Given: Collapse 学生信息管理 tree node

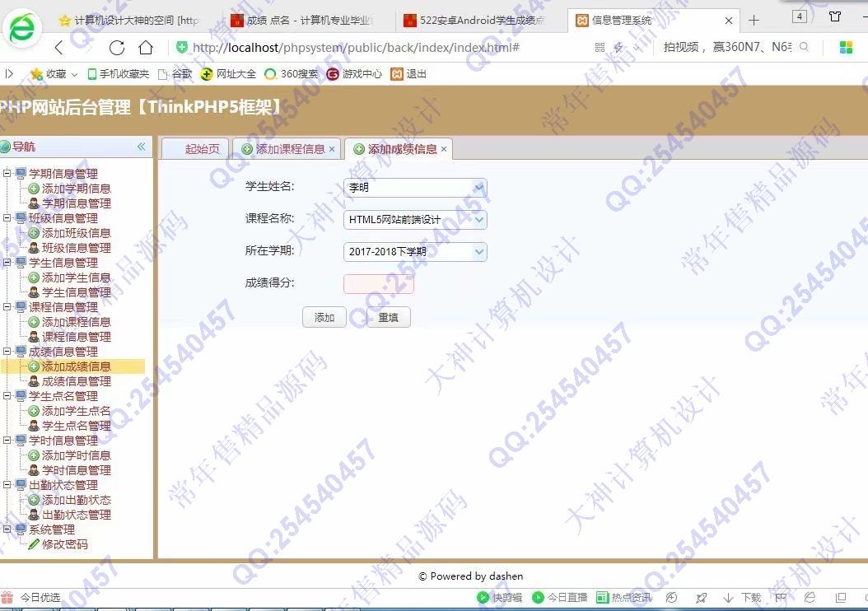Looking at the screenshot, I should (7, 263).
